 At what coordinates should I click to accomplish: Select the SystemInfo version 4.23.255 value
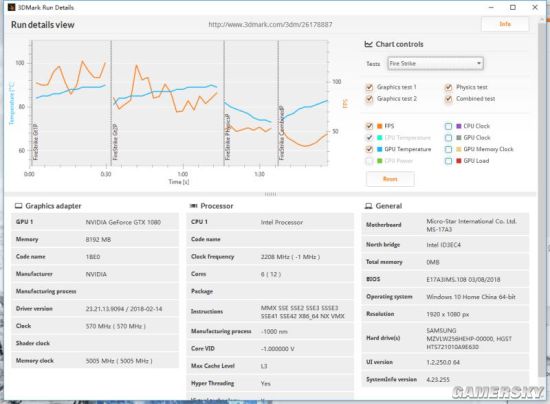tap(438, 379)
